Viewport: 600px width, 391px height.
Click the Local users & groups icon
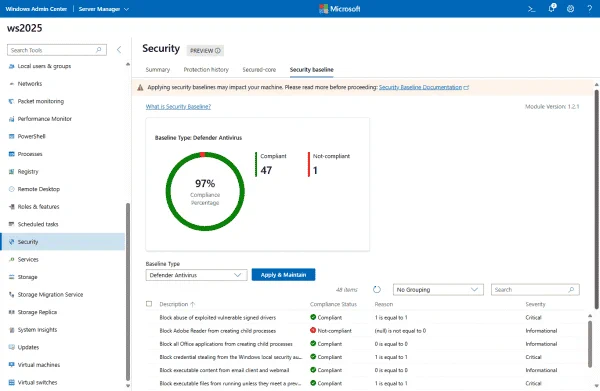click(11, 66)
